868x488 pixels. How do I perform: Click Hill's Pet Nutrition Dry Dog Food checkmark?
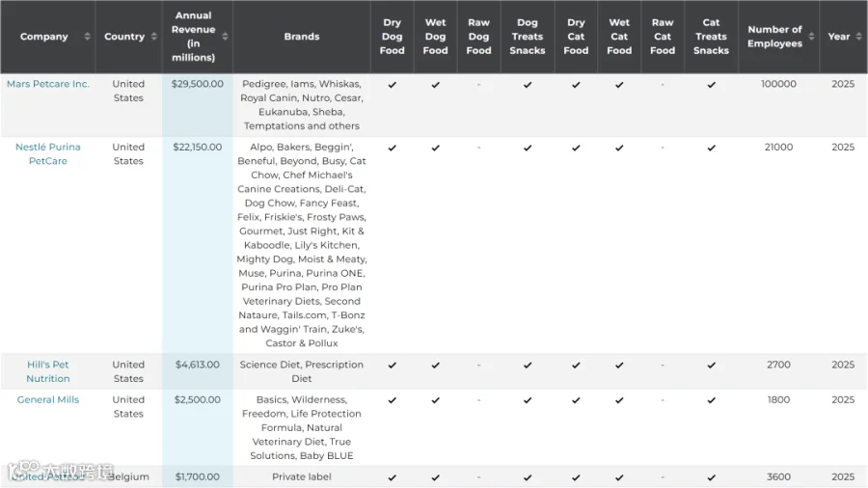tap(392, 366)
